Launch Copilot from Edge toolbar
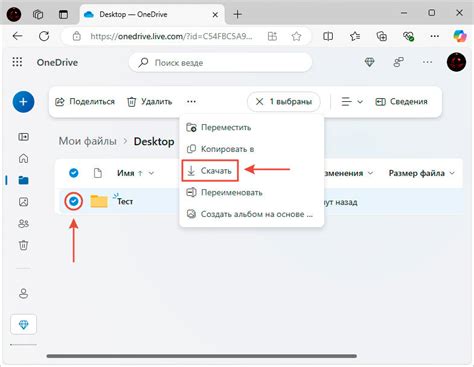This screenshot has width=474, height=367. point(460,36)
